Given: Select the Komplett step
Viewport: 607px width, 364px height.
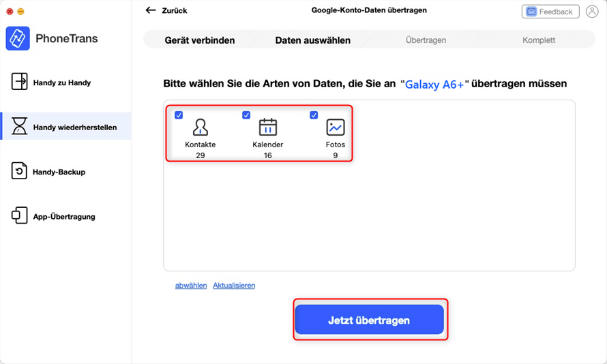Looking at the screenshot, I should [539, 40].
